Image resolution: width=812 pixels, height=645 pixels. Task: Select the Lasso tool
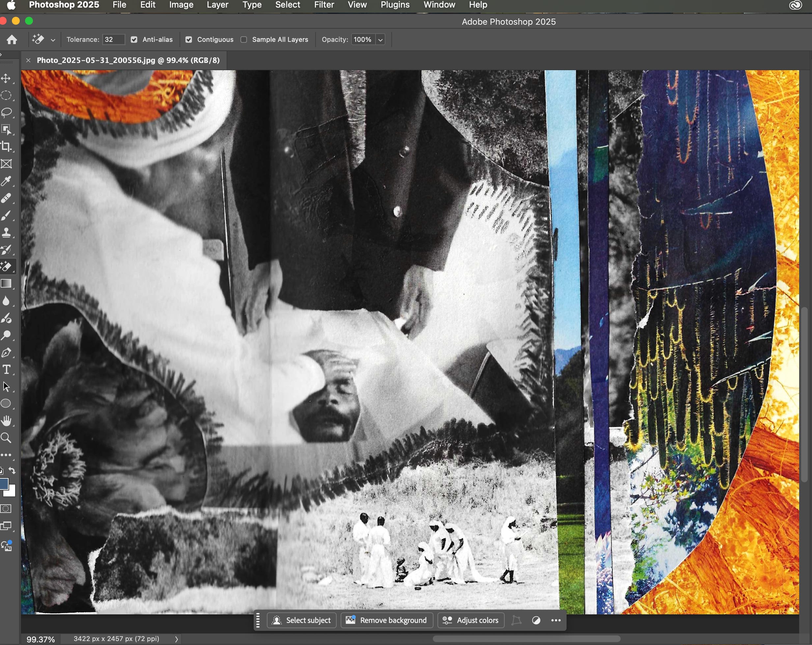click(6, 113)
